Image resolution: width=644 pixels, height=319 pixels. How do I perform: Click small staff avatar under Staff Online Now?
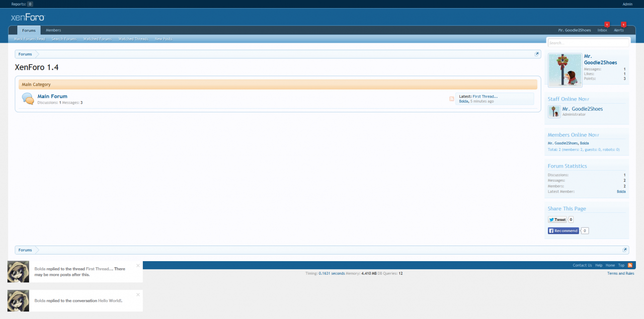(x=554, y=112)
